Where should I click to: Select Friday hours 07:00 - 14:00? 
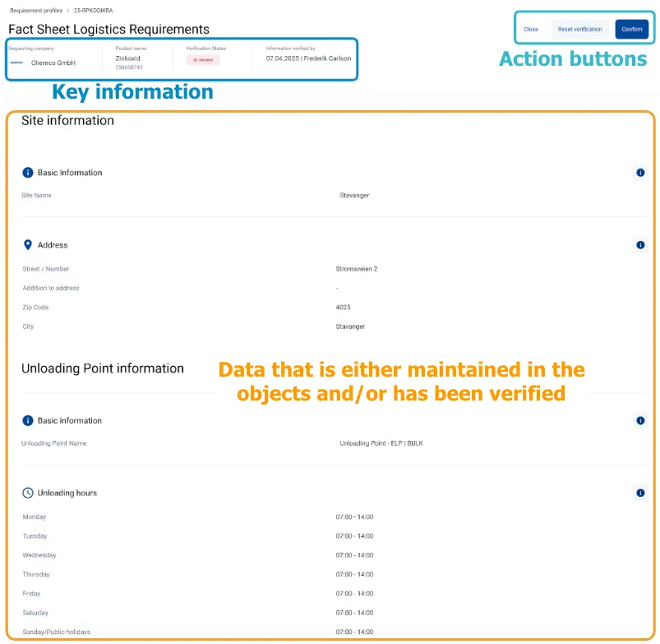(354, 594)
